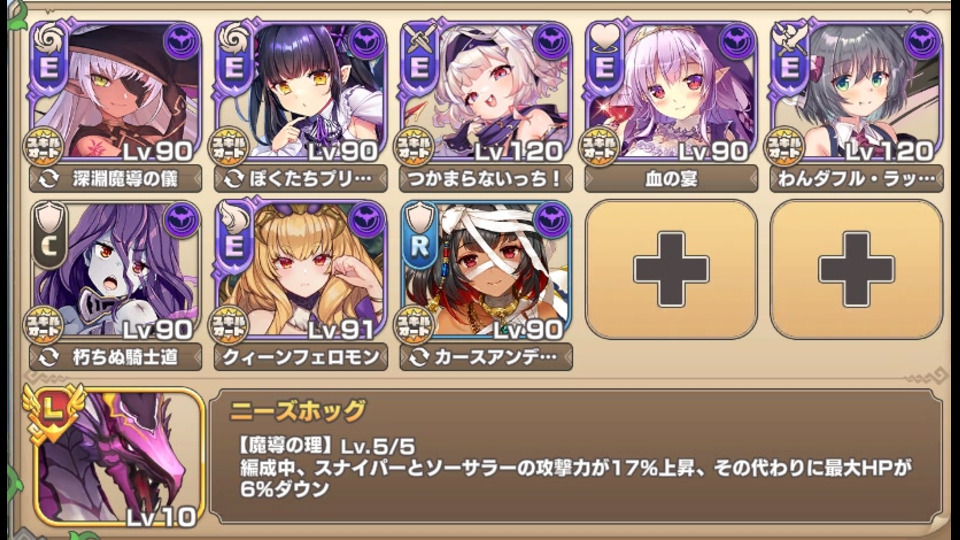Add a unit in the first empty plus slot
960x540 pixels.
pyautogui.click(x=671, y=269)
